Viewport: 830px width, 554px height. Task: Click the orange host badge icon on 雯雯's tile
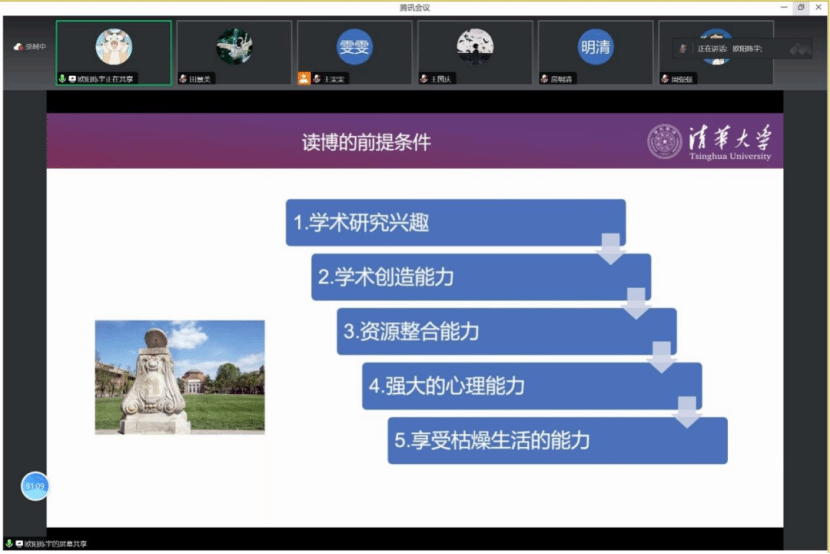click(x=304, y=78)
